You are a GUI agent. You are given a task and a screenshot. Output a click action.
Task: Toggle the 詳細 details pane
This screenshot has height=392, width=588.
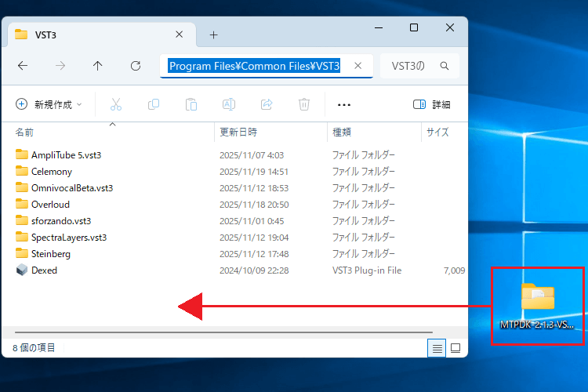pyautogui.click(x=431, y=104)
